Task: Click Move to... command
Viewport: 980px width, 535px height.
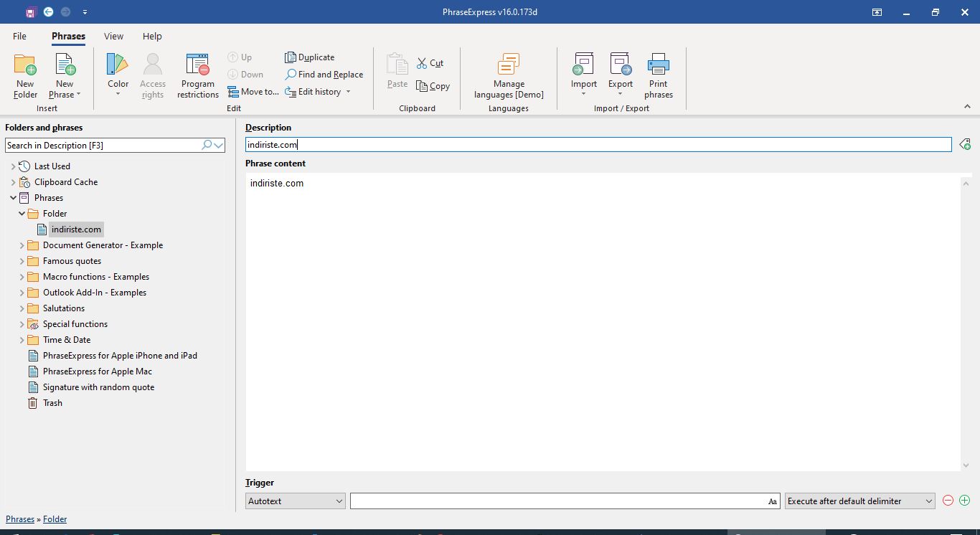Action: 253,92
